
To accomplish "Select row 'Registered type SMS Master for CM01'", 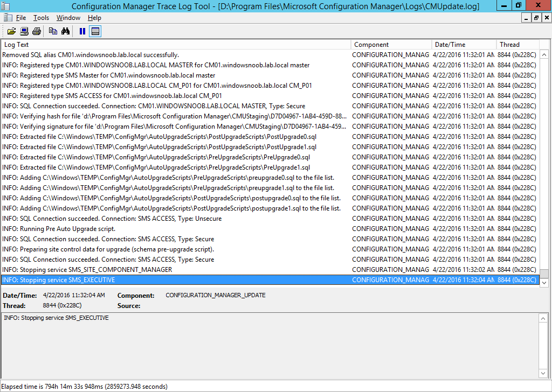I will [271, 75].
